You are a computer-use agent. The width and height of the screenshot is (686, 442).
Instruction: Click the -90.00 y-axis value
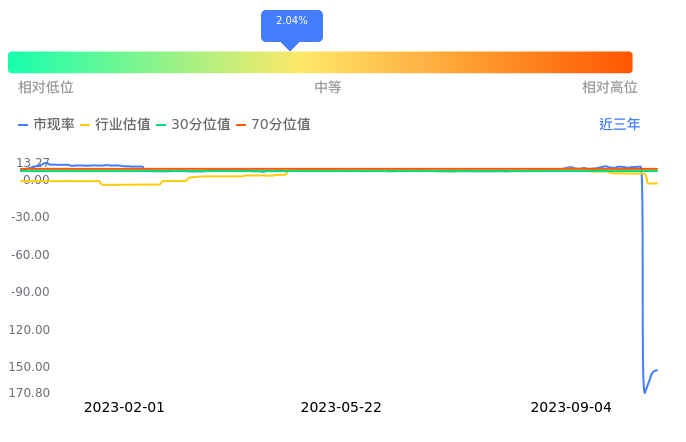[31, 292]
